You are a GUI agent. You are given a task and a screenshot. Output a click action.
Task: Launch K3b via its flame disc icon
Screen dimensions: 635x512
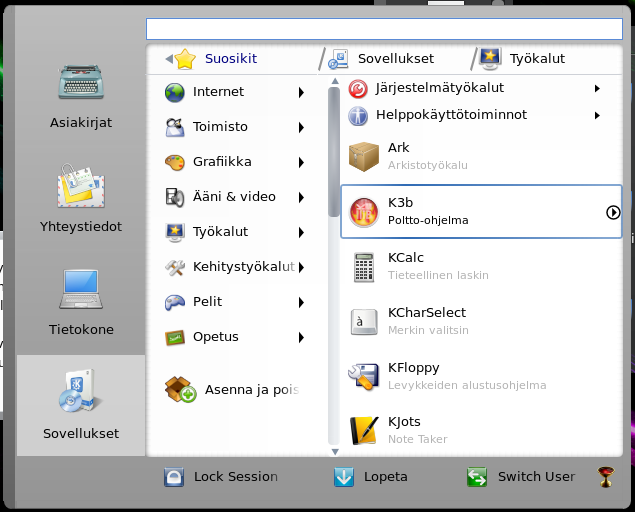(364, 212)
